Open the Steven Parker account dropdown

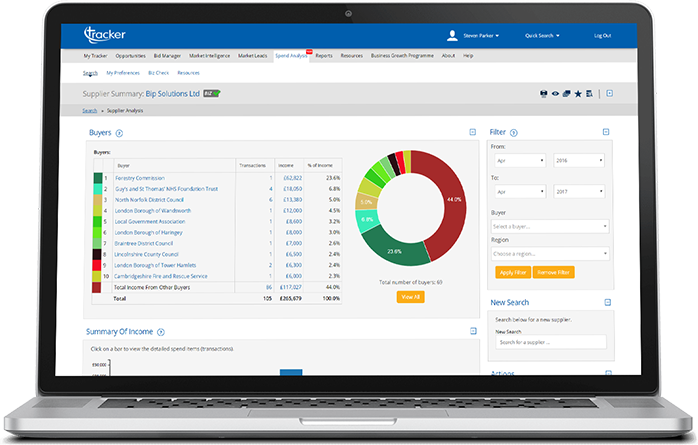click(x=481, y=36)
